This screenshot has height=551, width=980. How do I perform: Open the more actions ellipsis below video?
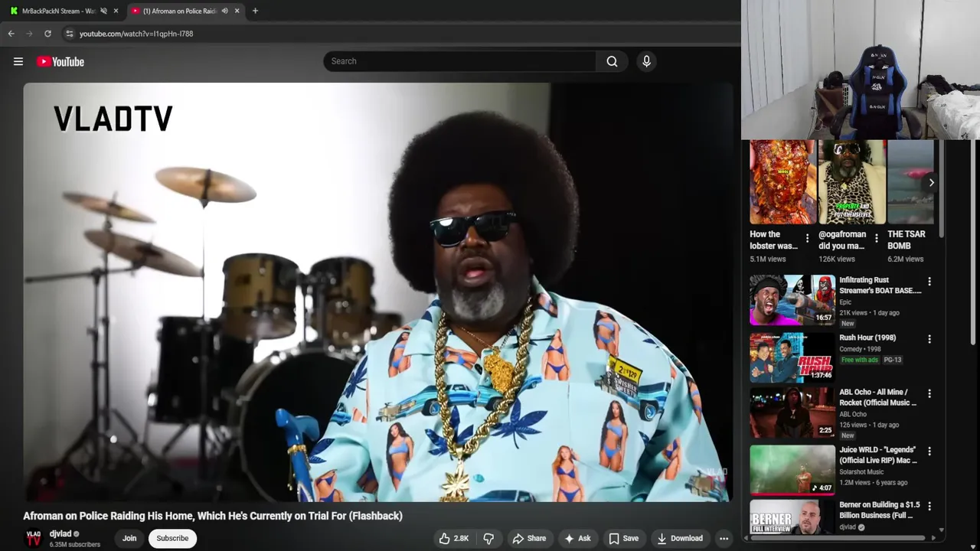(x=724, y=539)
